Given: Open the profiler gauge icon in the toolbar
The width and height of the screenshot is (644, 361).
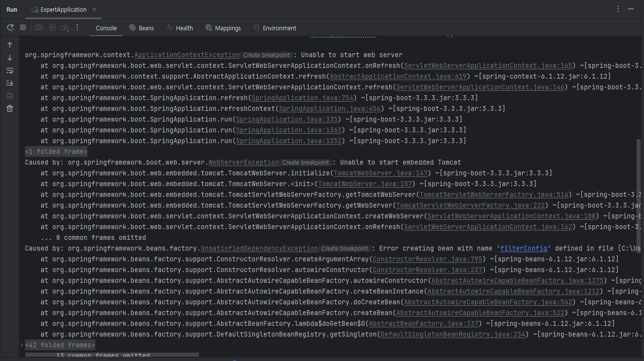Looking at the screenshot, I should coord(64,28).
